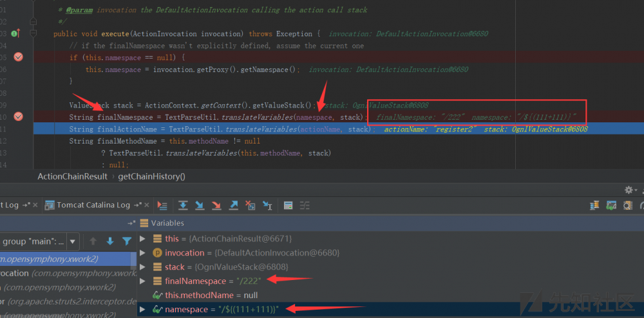
Task: Click override gutter icon at line 03
Action: tap(16, 33)
